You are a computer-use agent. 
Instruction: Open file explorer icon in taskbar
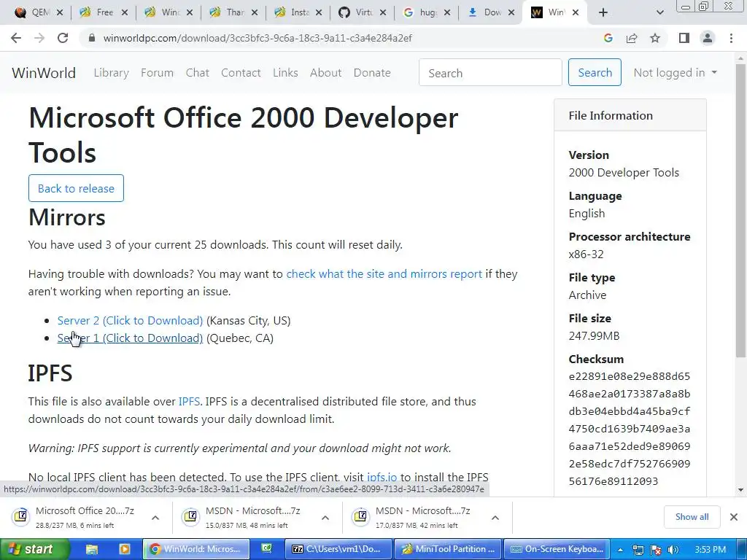click(x=92, y=549)
